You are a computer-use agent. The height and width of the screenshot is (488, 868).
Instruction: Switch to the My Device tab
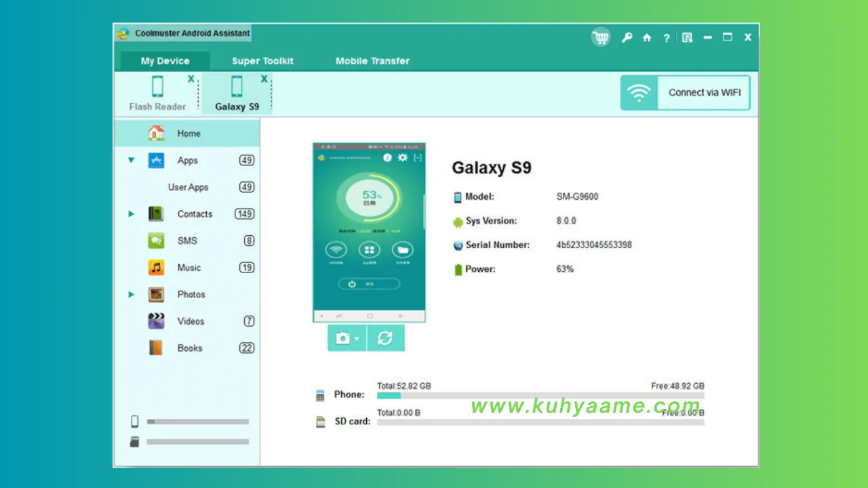165,60
